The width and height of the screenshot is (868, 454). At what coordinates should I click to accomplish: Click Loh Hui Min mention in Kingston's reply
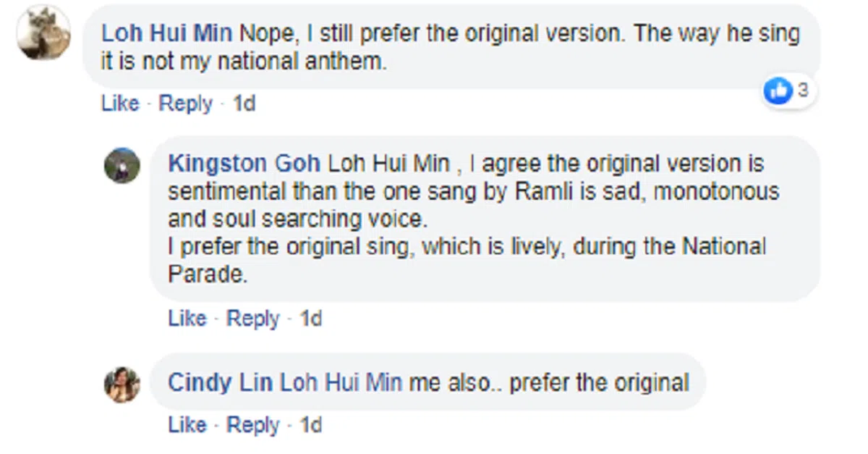pyautogui.click(x=388, y=164)
